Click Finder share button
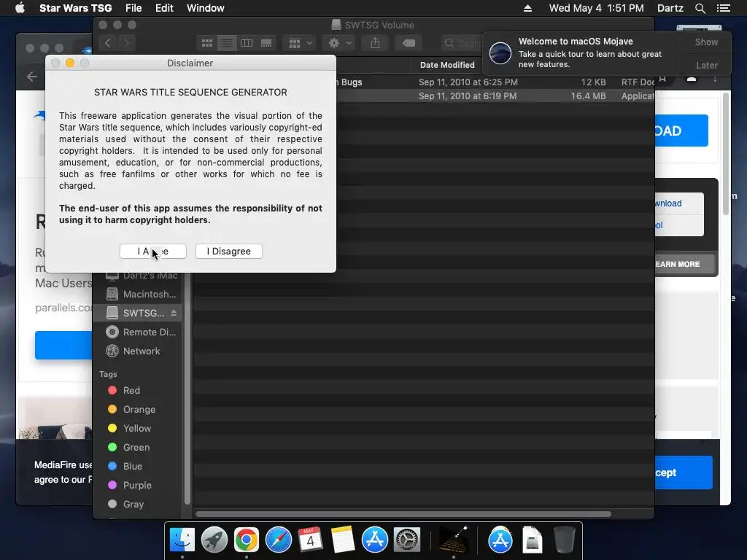The width and height of the screenshot is (747, 560). click(x=376, y=43)
